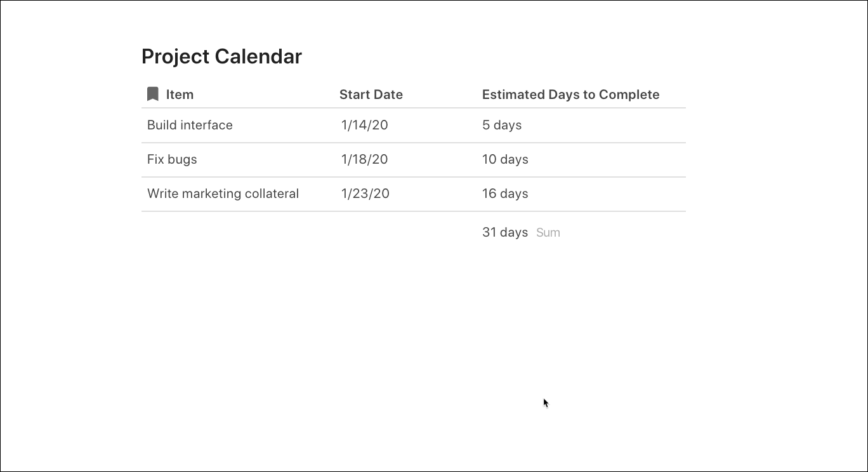
Task: Click the bookmark icon beside Item header
Action: click(152, 95)
